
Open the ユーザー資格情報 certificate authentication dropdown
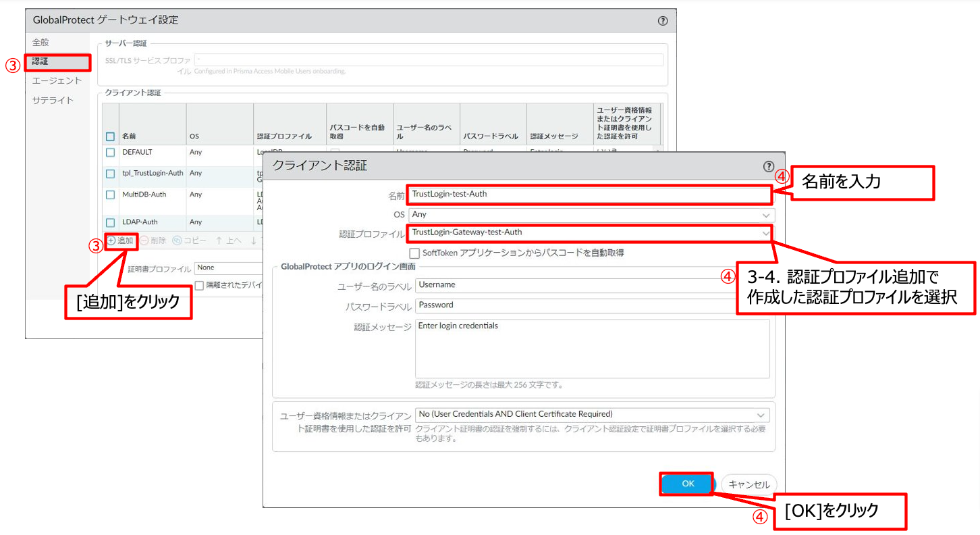[593, 414]
